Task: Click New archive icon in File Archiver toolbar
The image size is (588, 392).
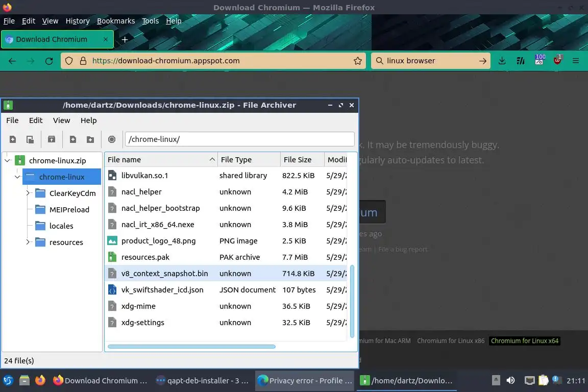Action: (13, 139)
